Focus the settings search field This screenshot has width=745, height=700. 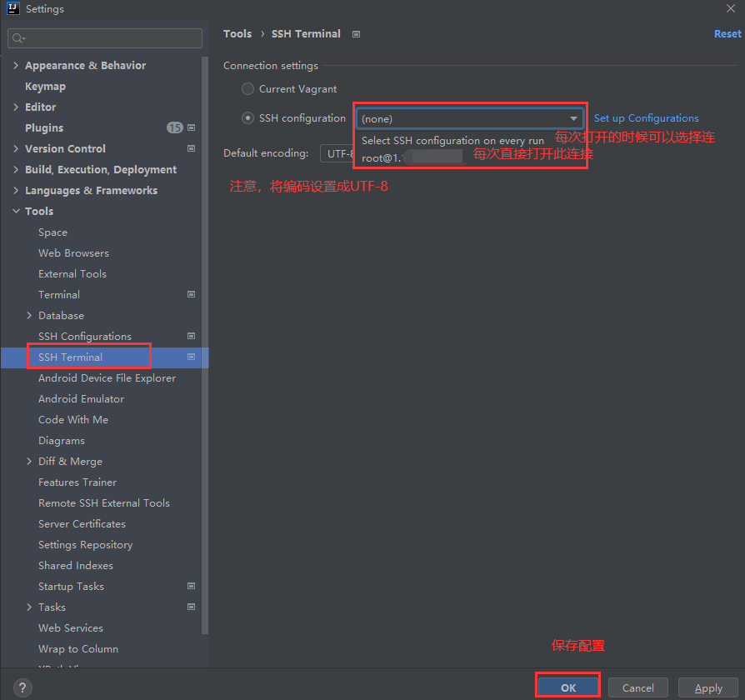[x=105, y=38]
